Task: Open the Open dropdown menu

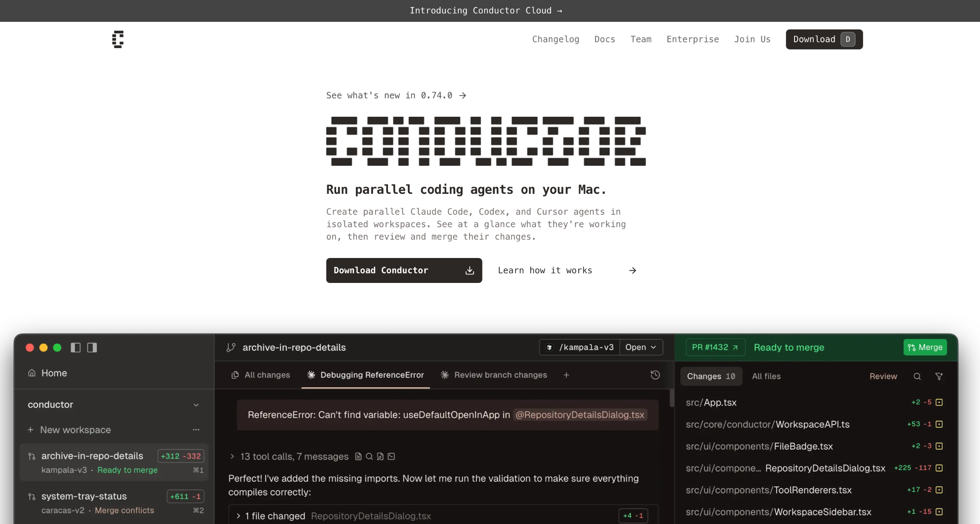Action: pos(641,347)
